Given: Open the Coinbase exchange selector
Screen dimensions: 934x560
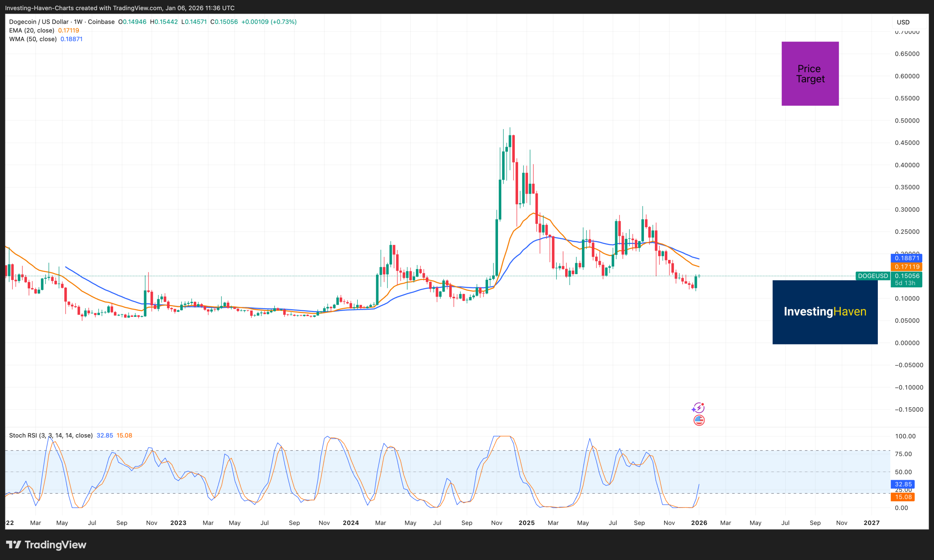Looking at the screenshot, I should coord(100,22).
